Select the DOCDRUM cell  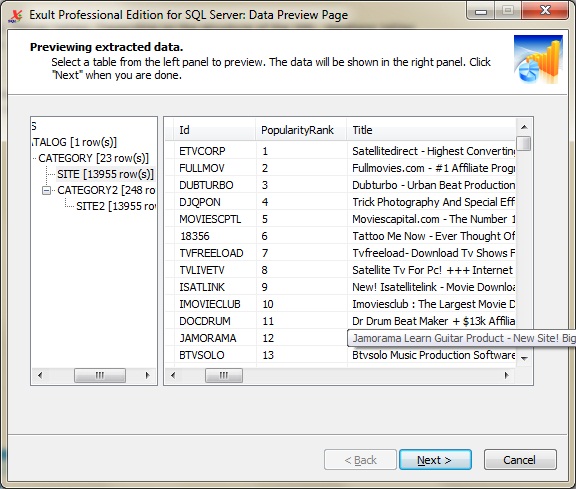[215, 321]
